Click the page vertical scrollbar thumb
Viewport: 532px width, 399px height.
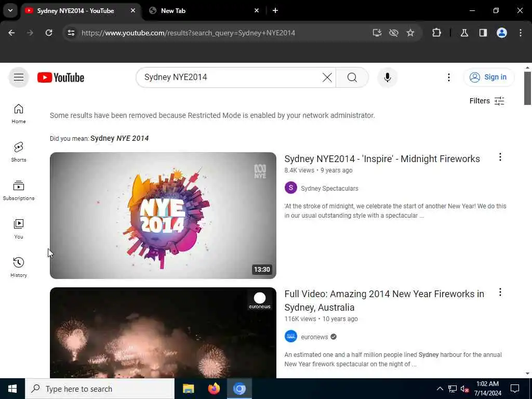(527, 88)
